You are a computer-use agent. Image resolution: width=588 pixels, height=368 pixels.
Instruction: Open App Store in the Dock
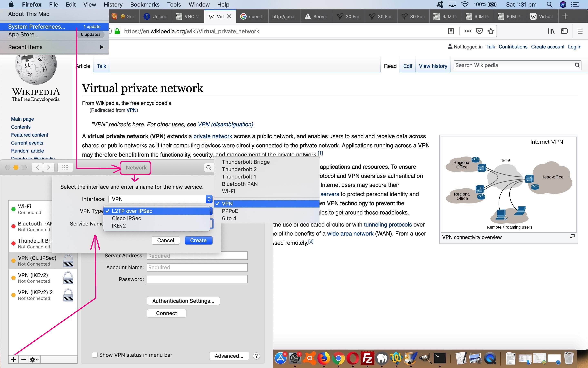coord(280,358)
